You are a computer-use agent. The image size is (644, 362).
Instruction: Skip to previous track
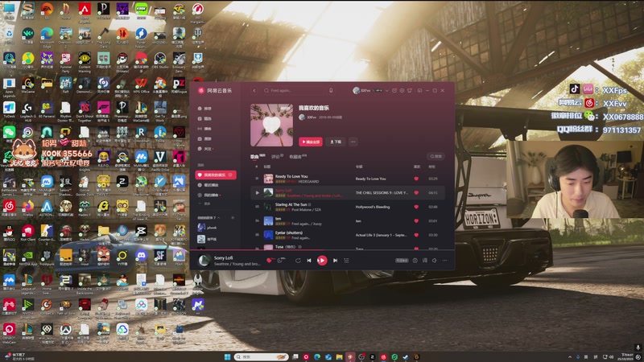pos(309,261)
